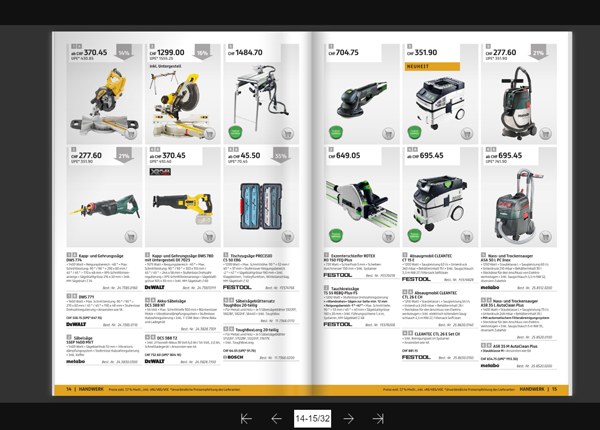The height and width of the screenshot is (430, 600).
Task: Click the price CHF 1484.70
Action: point(245,52)
